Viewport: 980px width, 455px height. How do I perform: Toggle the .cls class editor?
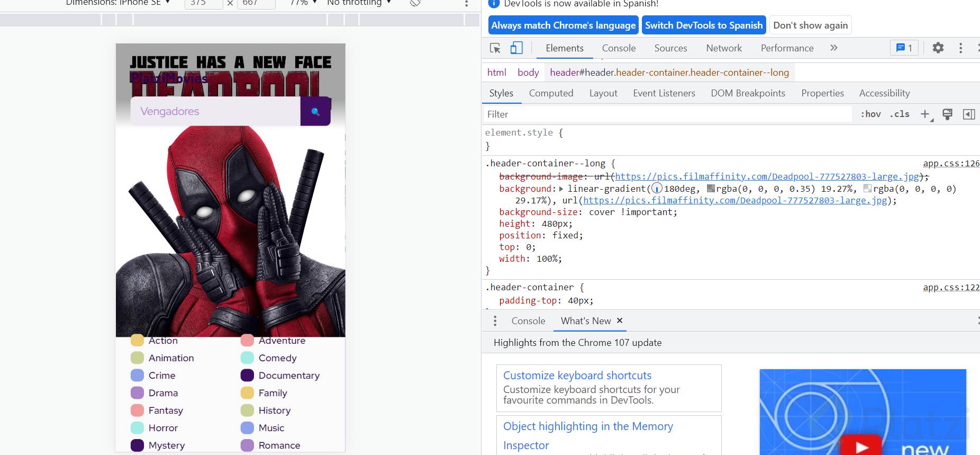coord(900,114)
